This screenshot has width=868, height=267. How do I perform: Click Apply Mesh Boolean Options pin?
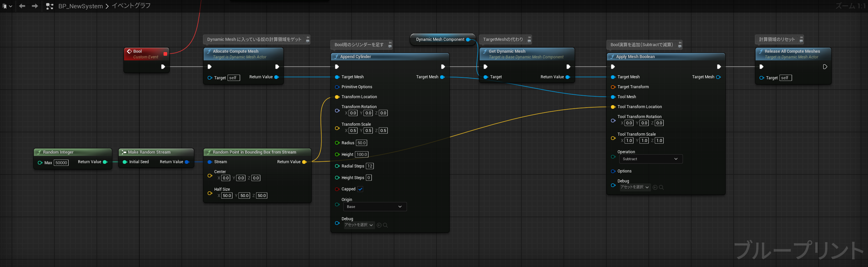613,171
